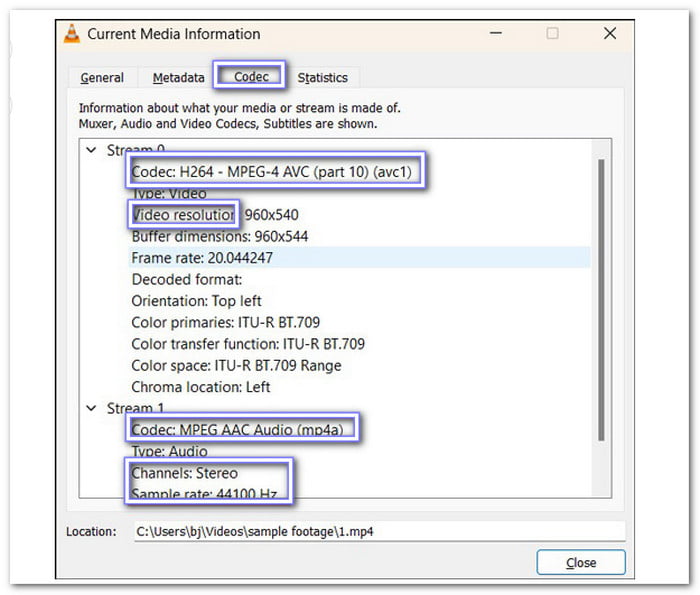Switch to the General tab
Screen dimensions: 700x595
[102, 78]
